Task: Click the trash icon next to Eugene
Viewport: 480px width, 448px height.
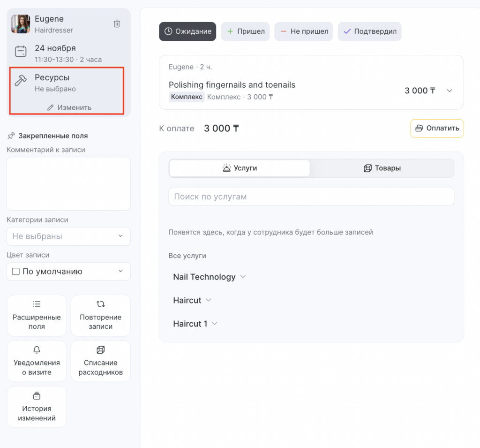Action: (x=117, y=23)
